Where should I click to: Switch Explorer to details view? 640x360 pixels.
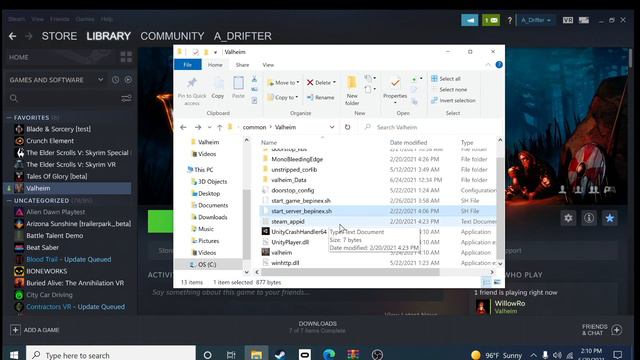486,282
